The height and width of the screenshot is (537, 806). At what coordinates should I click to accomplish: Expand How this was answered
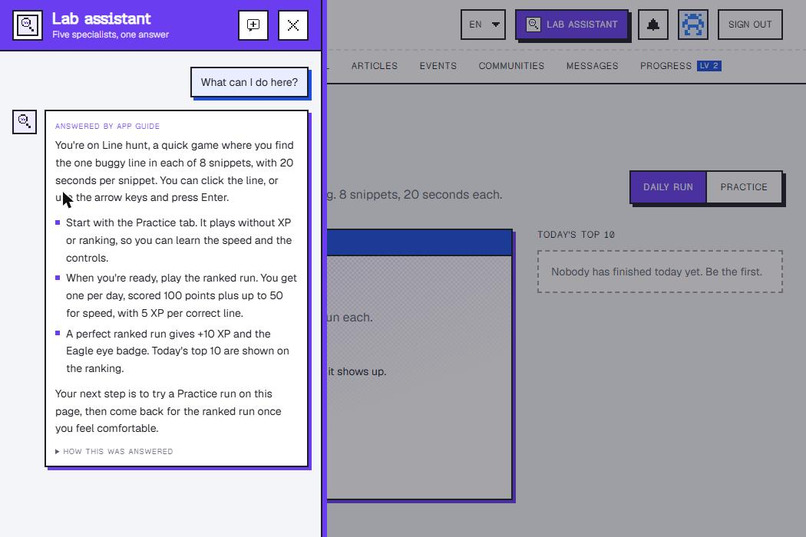[114, 451]
